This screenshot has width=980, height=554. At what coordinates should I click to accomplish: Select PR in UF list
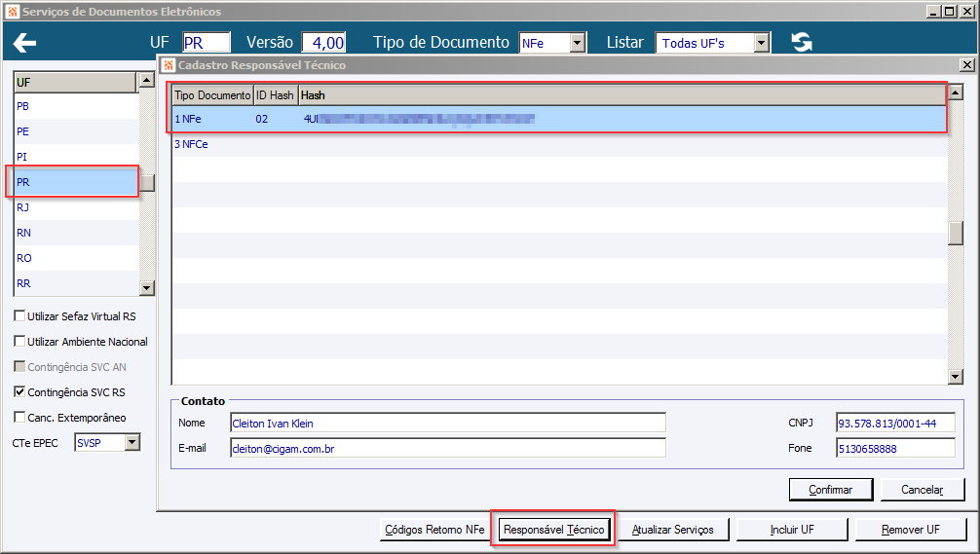(76, 182)
